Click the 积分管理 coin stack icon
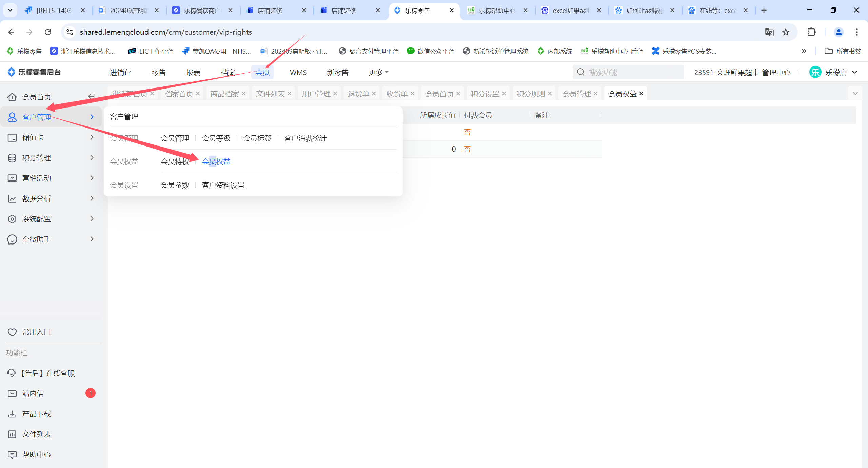 click(12, 158)
